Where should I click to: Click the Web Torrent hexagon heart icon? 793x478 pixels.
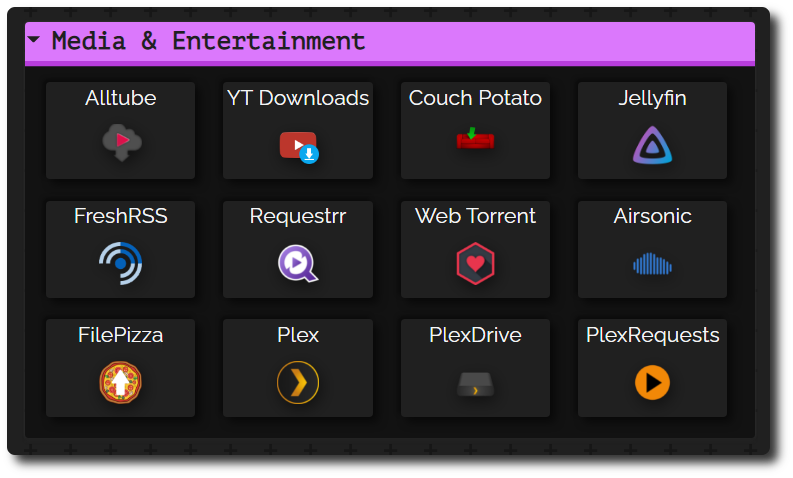point(475,264)
